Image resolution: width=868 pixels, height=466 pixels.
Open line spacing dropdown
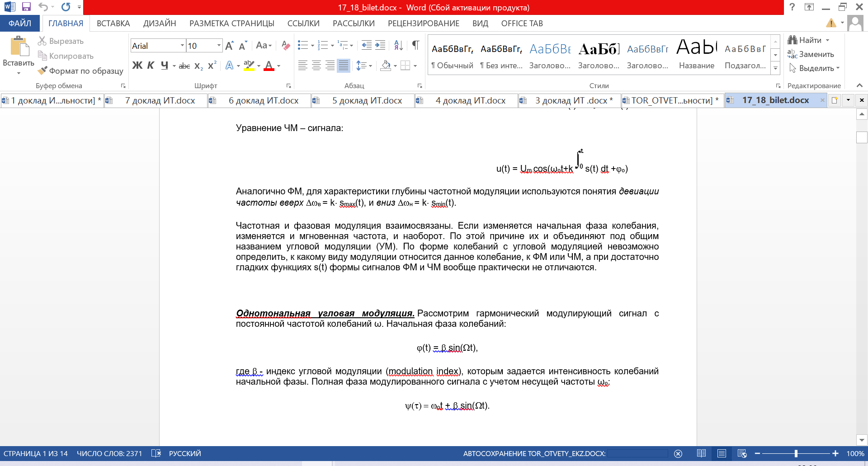pyautogui.click(x=364, y=66)
